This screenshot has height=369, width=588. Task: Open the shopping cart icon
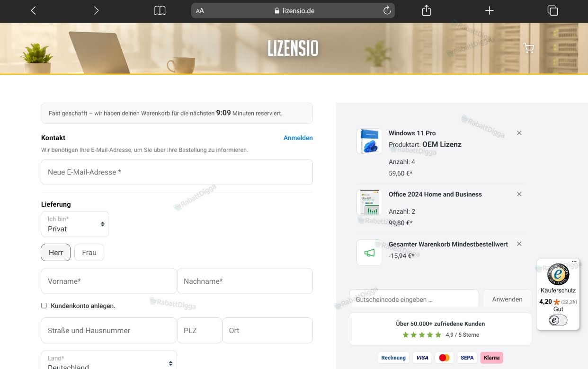pos(528,48)
